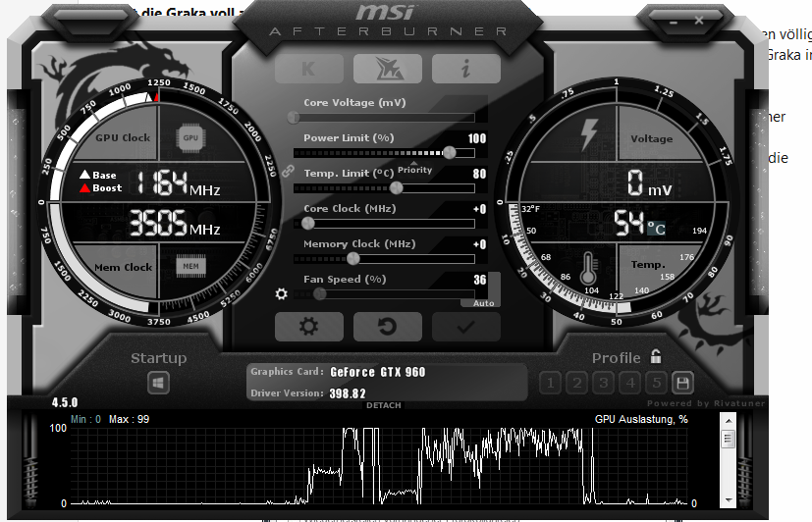Click DETACH to detach the monitor graph

click(384, 405)
